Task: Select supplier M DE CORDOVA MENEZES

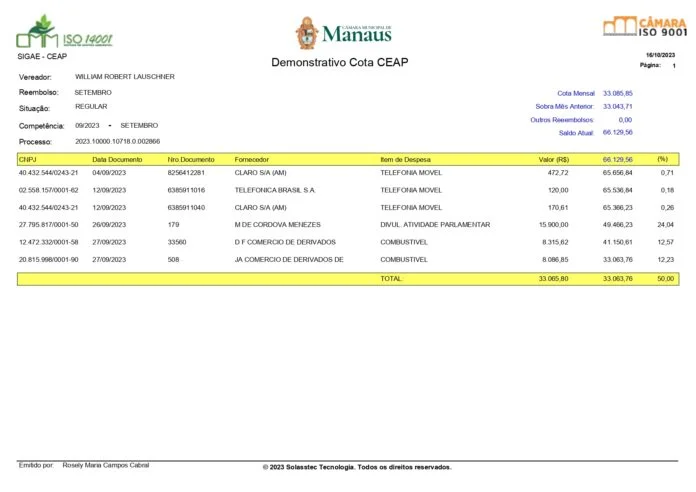Action: click(x=276, y=224)
